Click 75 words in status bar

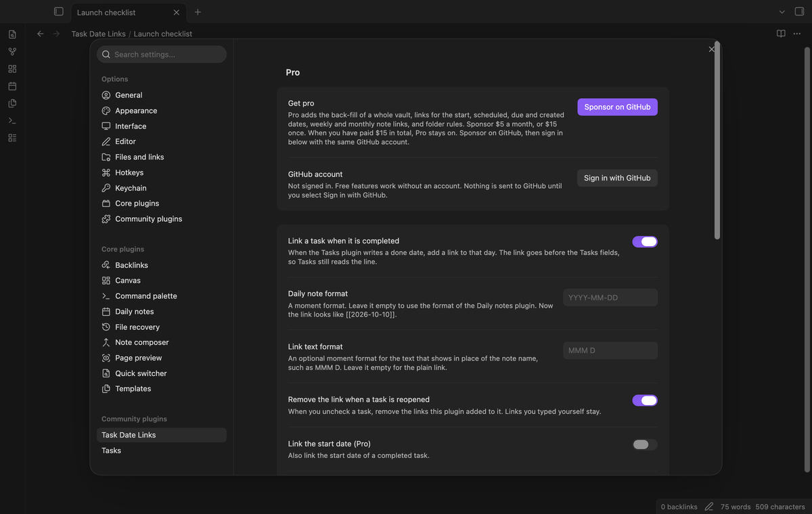click(x=736, y=507)
